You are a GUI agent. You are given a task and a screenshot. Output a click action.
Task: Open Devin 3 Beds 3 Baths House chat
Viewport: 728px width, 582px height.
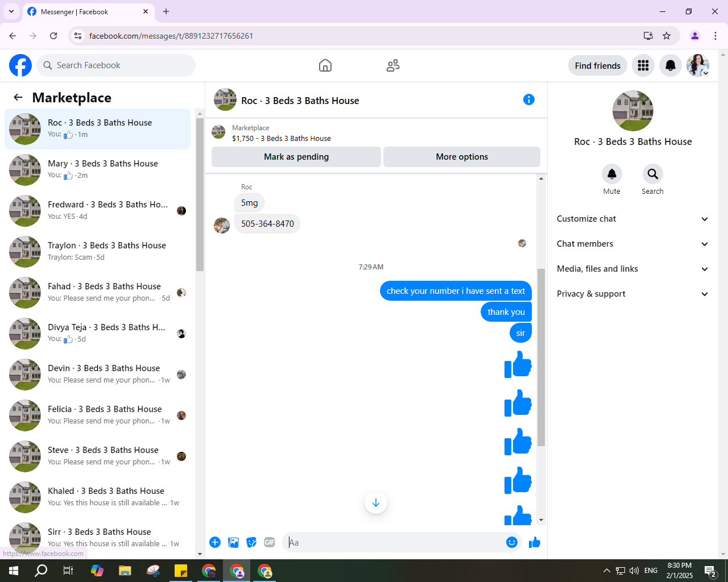(x=98, y=375)
